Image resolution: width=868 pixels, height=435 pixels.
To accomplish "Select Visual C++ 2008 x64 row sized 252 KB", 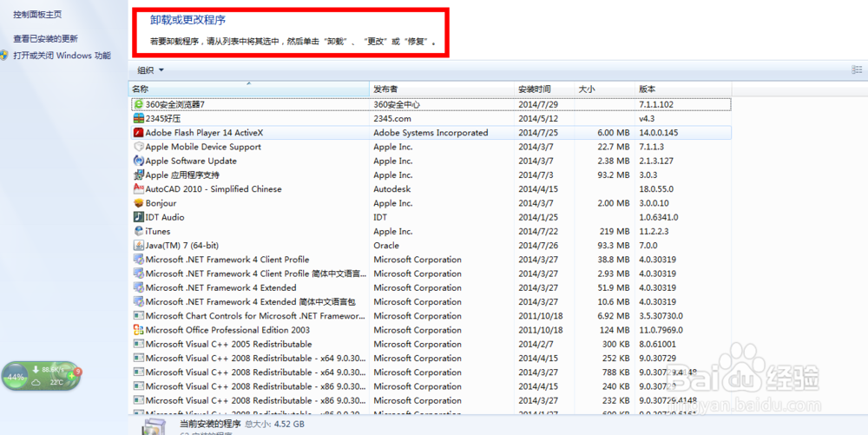I will pos(431,358).
